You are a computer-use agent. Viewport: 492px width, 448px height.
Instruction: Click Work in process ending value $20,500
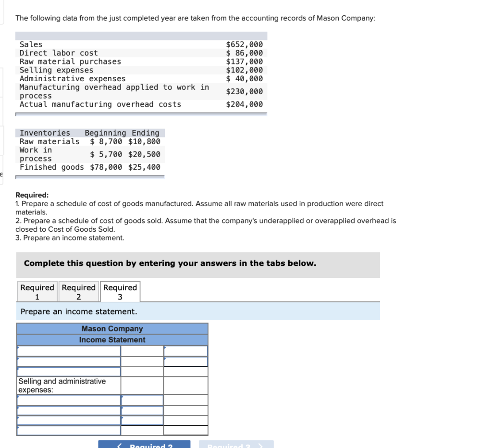tap(144, 154)
